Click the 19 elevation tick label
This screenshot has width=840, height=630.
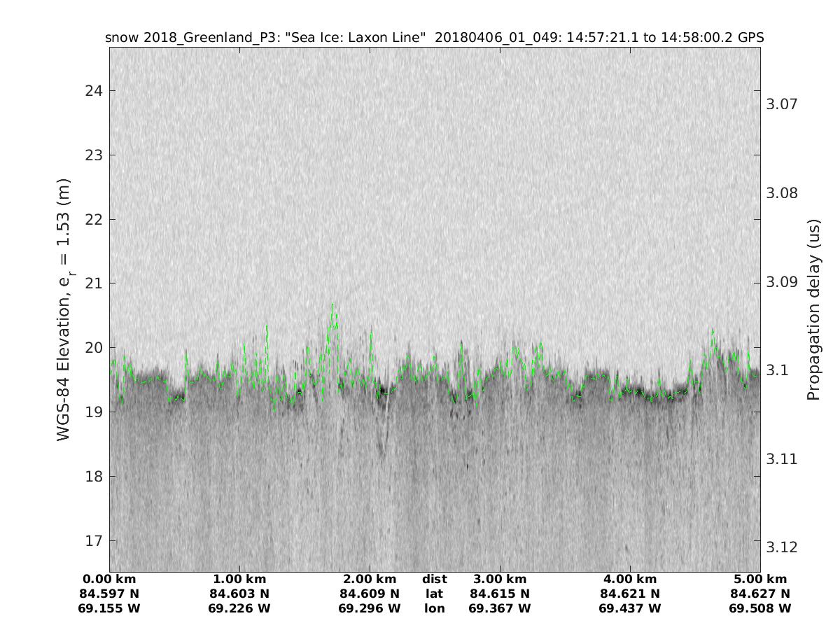click(94, 412)
